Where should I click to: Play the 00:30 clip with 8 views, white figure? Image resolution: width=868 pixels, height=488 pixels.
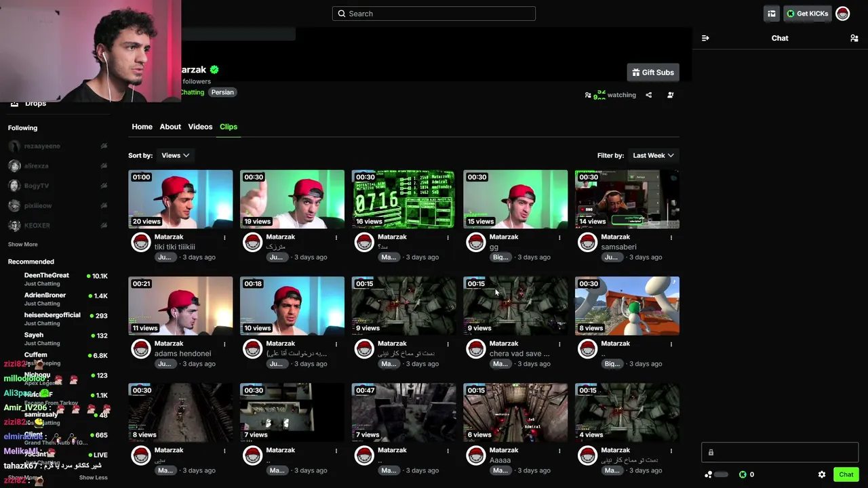[627, 306]
